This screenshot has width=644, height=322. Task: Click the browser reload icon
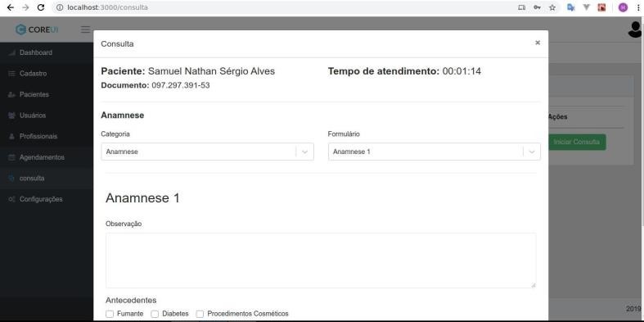pos(41,7)
